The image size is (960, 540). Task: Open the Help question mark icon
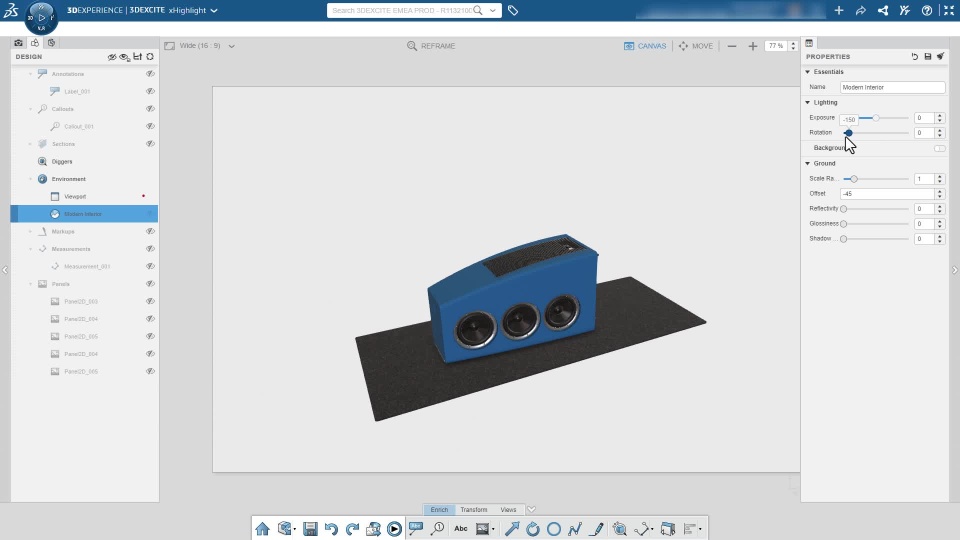(927, 10)
